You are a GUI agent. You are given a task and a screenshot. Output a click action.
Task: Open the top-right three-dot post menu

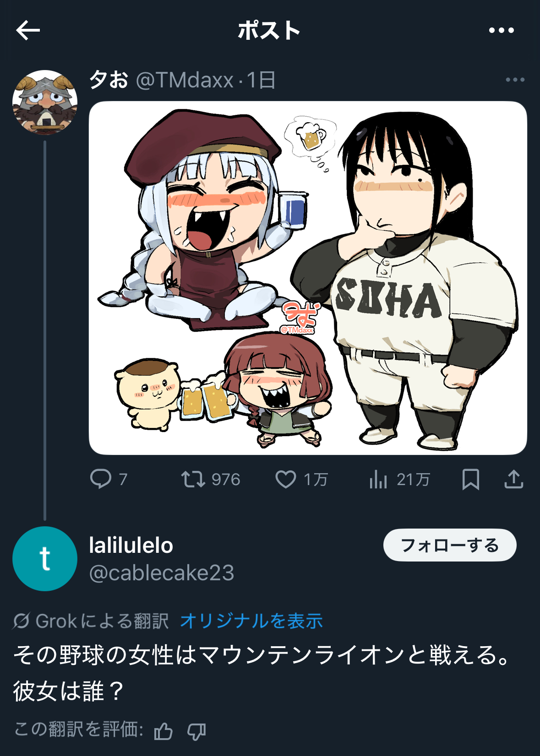[501, 31]
